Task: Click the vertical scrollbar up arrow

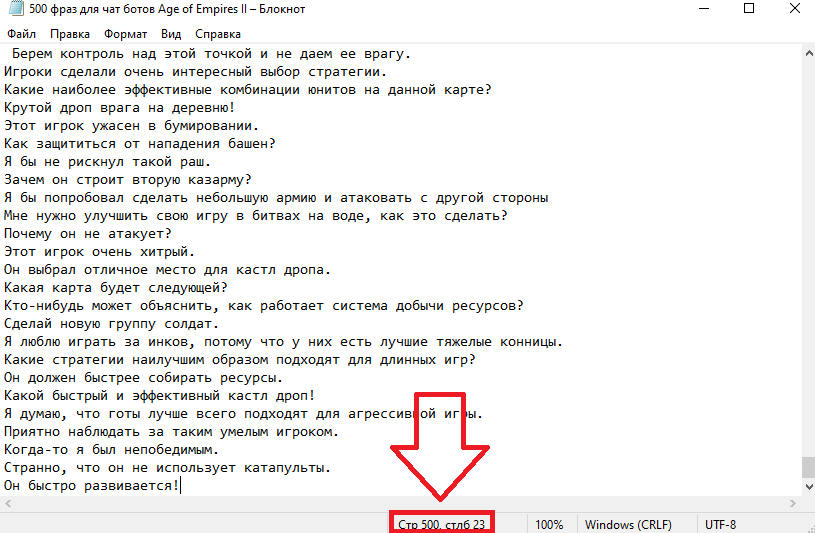Action: (x=807, y=52)
